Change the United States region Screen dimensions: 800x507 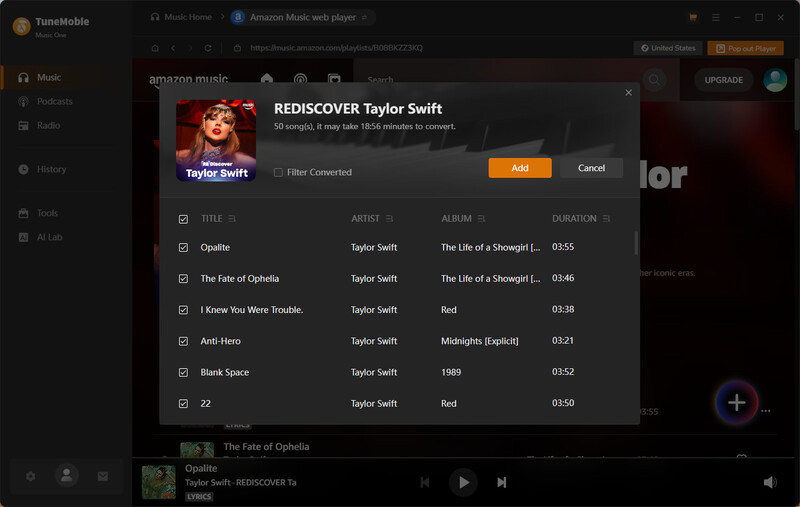coord(668,48)
